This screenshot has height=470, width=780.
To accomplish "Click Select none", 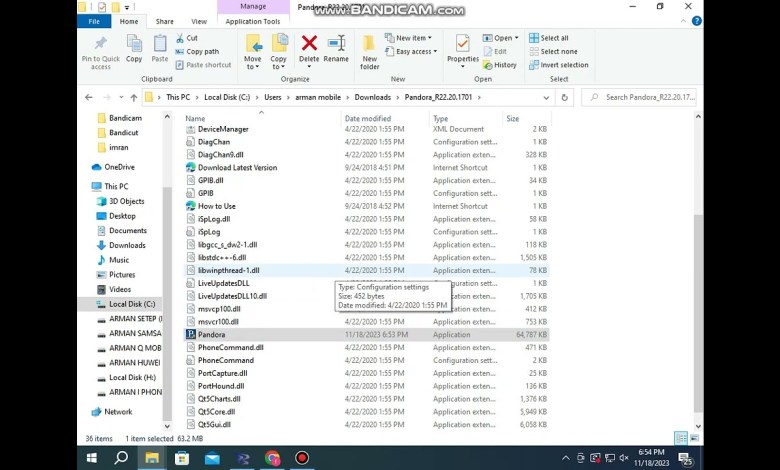I will 553,51.
